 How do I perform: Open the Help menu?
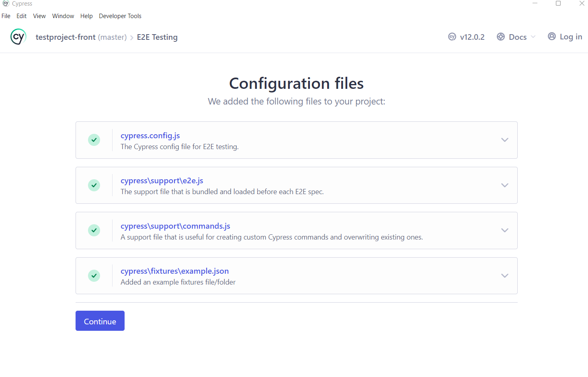pyautogui.click(x=86, y=16)
